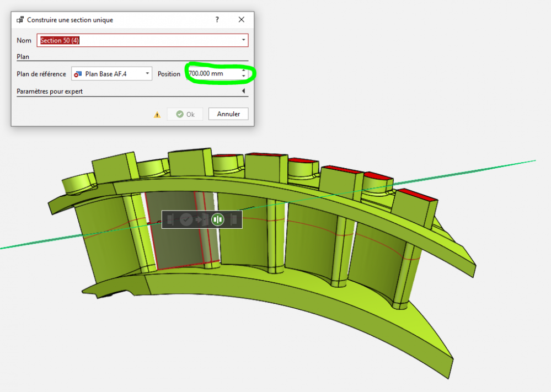Screen dimensions: 551x392
Task: Expand Paramètres pour expert section
Action: 243,92
